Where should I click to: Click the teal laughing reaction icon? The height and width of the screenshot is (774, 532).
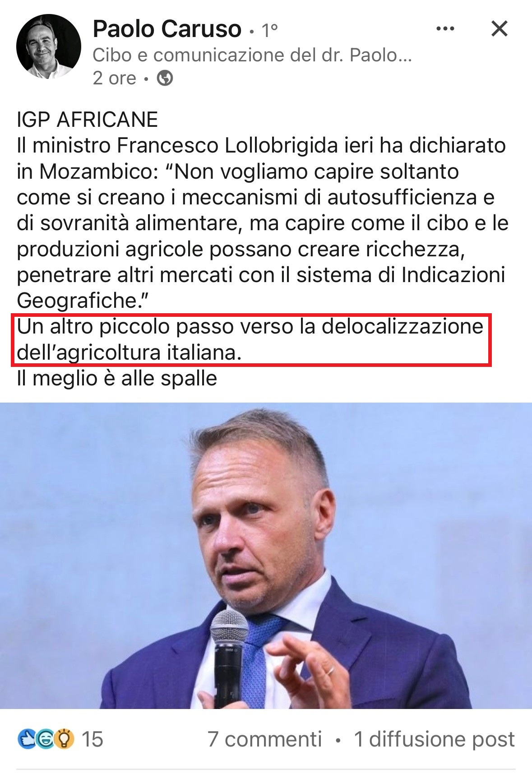(45, 739)
